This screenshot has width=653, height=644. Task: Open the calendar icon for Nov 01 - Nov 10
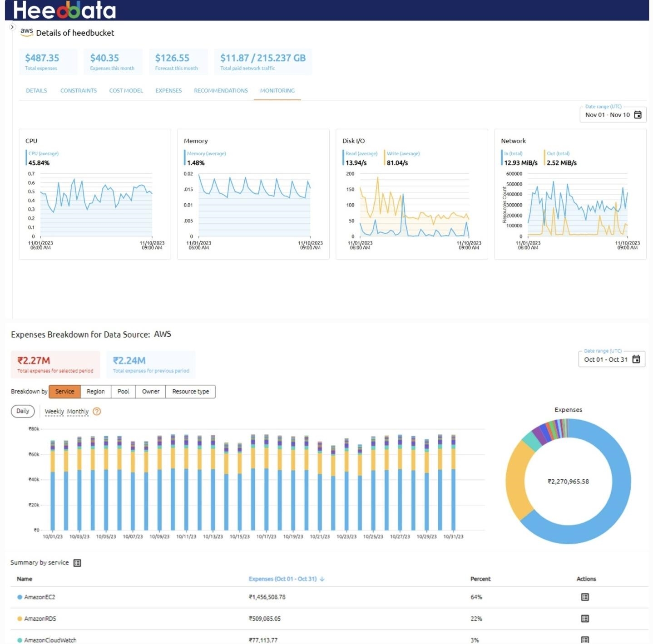638,114
